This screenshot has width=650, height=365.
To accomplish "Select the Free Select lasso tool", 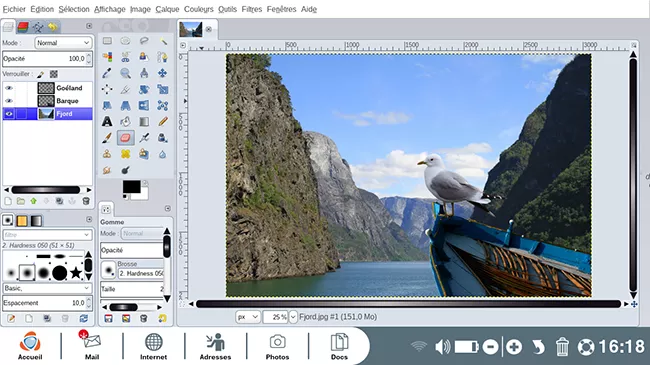I will (144, 41).
